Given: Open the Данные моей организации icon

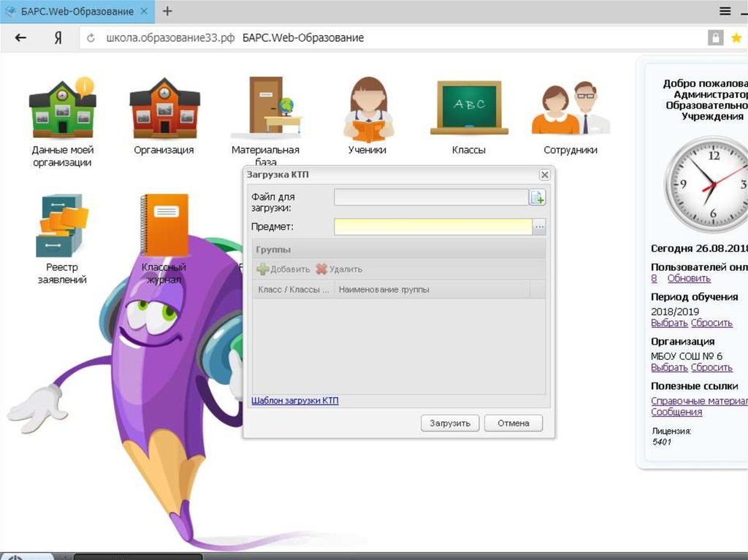Looking at the screenshot, I should click(62, 110).
